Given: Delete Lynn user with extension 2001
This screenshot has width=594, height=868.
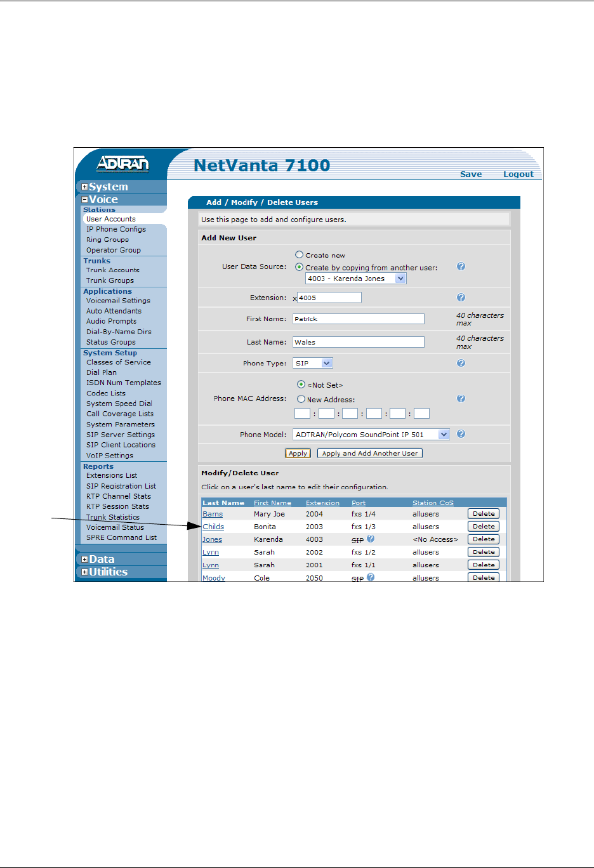Looking at the screenshot, I should click(484, 565).
